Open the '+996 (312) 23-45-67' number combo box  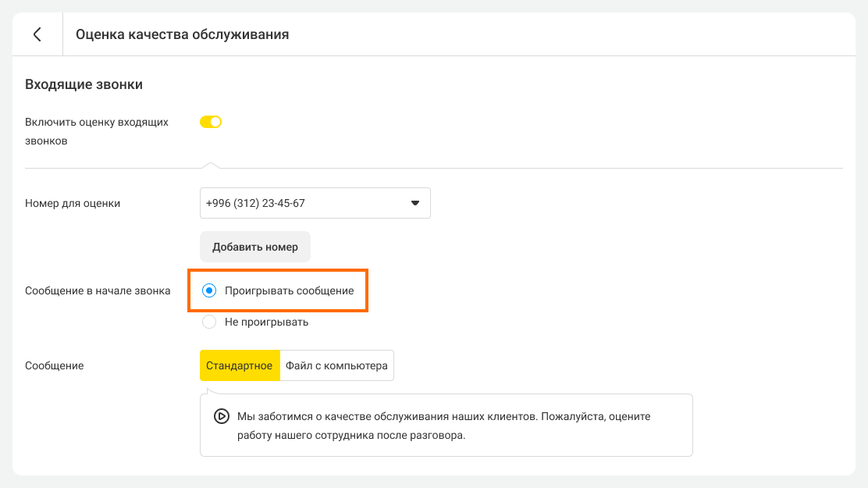(315, 203)
